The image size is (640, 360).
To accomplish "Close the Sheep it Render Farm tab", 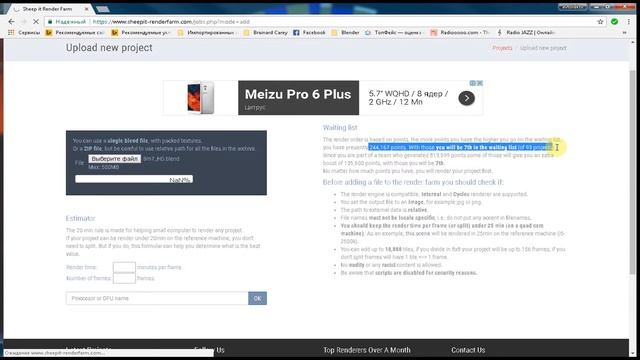I will coord(86,9).
